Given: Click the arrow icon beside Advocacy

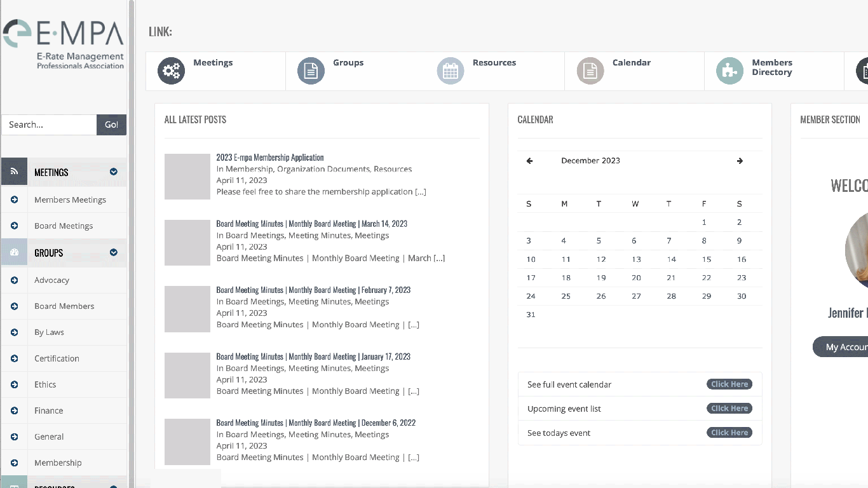Looking at the screenshot, I should (14, 280).
